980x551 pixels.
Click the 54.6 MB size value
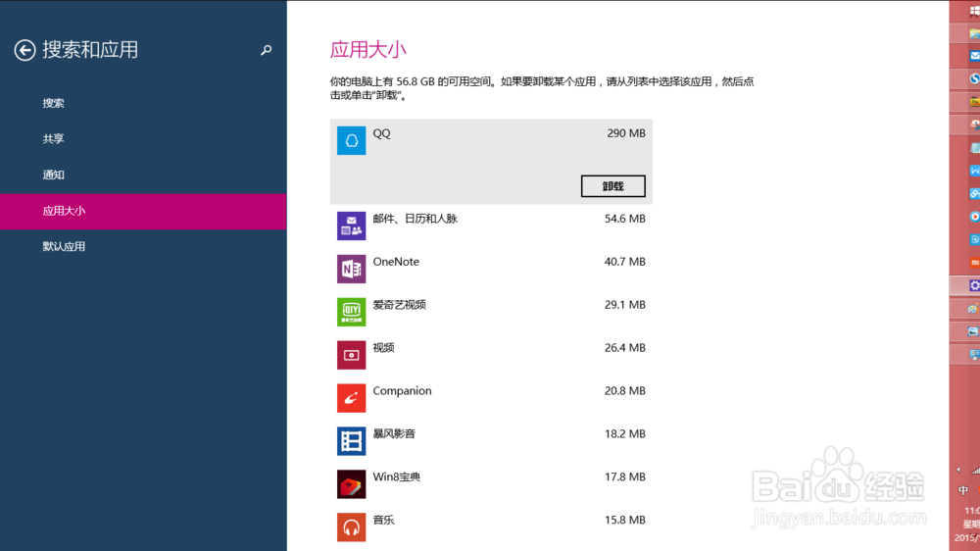(x=624, y=219)
